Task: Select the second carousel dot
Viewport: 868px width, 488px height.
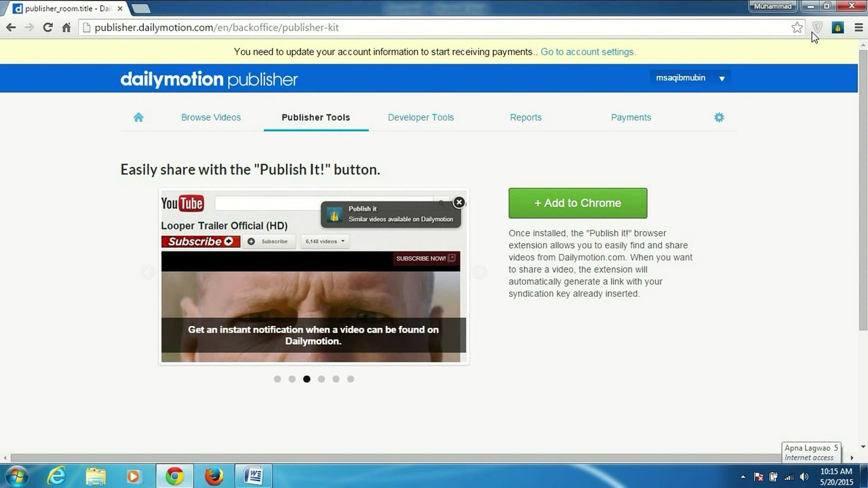Action: pos(292,379)
